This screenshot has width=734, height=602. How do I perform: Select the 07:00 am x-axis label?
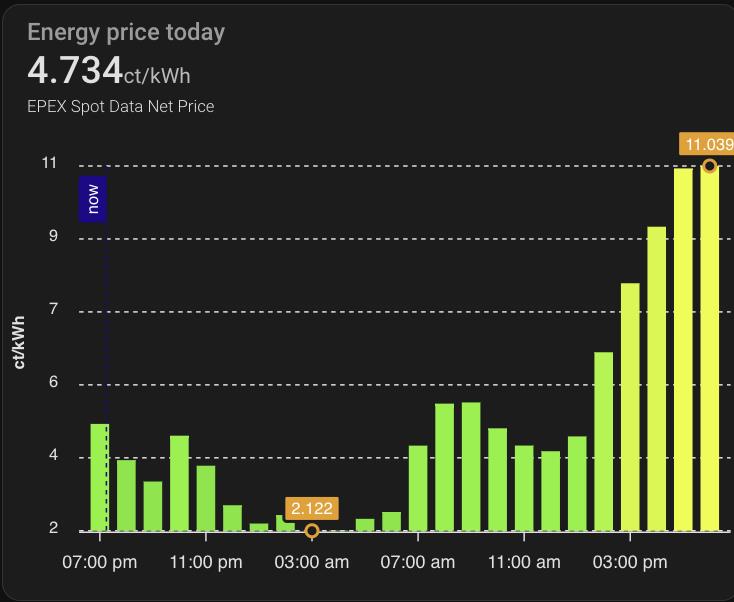[x=418, y=562]
